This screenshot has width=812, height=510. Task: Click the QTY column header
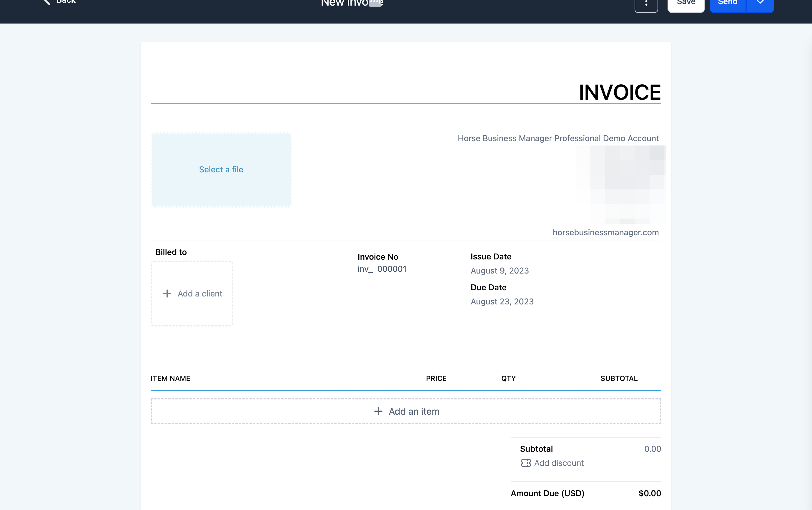[x=508, y=378]
